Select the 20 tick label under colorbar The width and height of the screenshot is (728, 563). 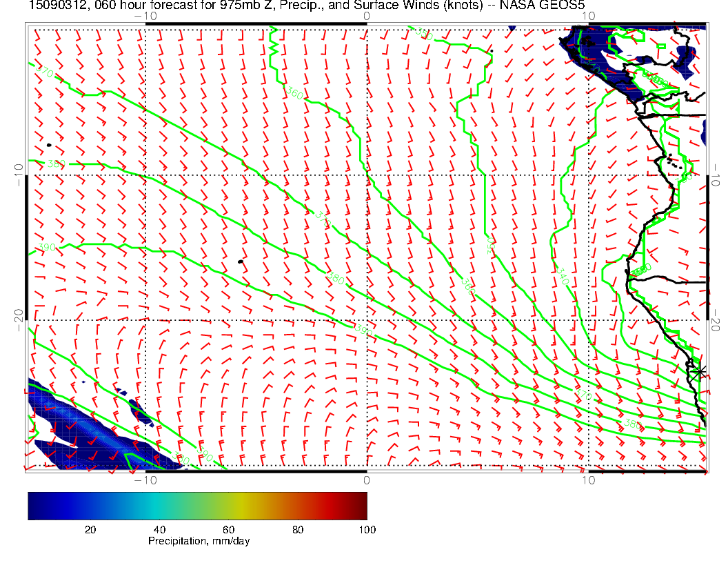point(90,529)
